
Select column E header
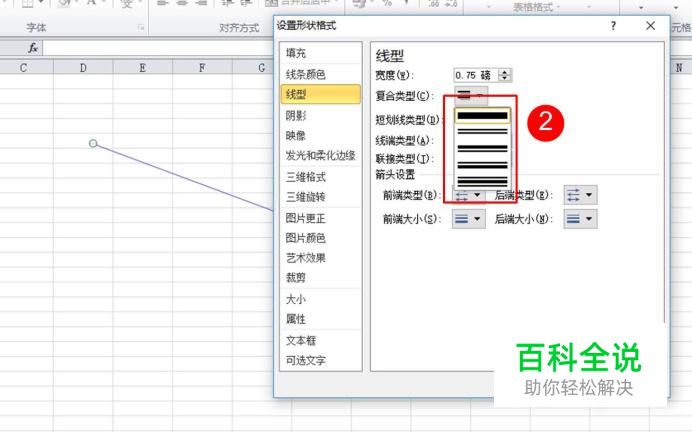[x=142, y=68]
